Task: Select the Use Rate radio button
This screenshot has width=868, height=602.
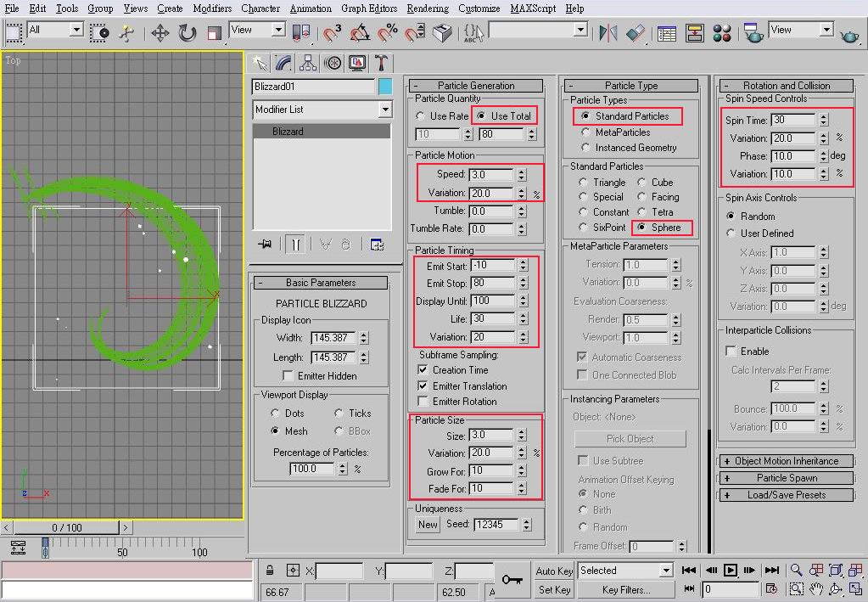Action: (420, 115)
